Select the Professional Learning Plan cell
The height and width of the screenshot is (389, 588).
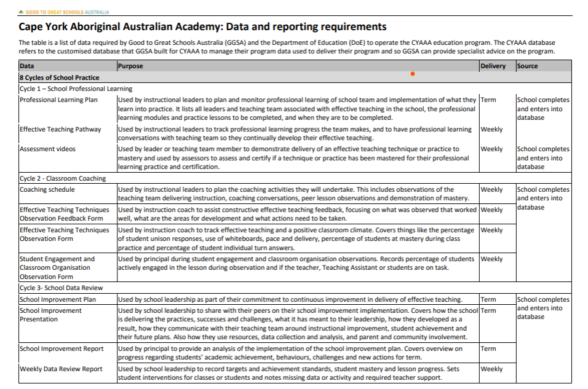coord(58,100)
